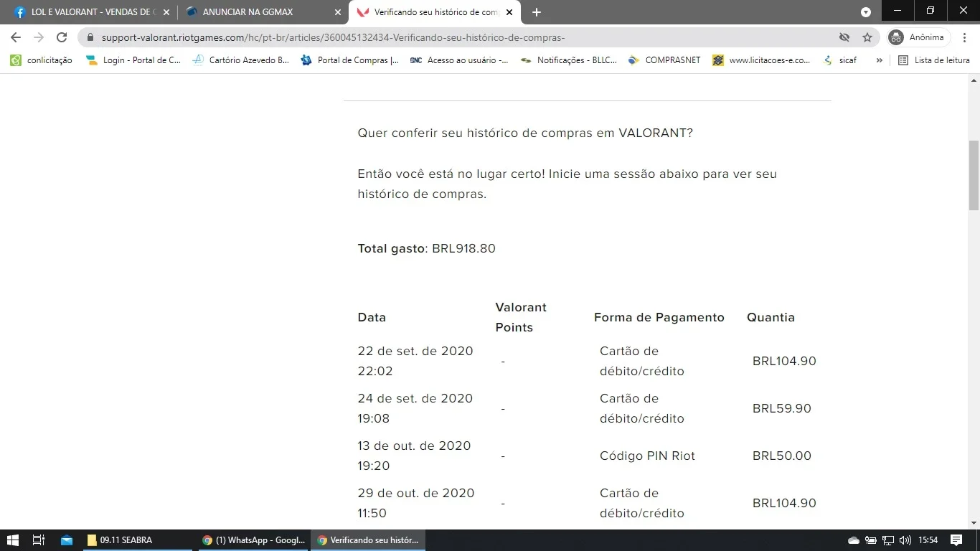The height and width of the screenshot is (551, 980).
Task: Open Lista de leitura reading list
Action: point(934,60)
